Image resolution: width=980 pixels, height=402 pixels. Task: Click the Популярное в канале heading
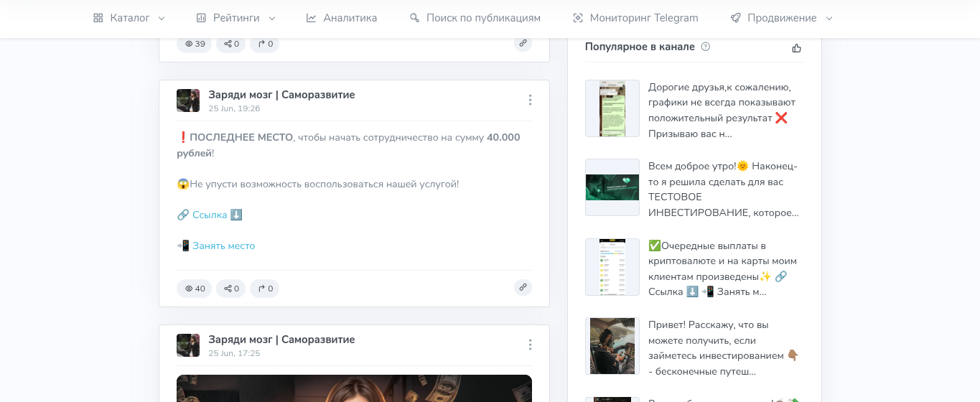[x=640, y=47]
